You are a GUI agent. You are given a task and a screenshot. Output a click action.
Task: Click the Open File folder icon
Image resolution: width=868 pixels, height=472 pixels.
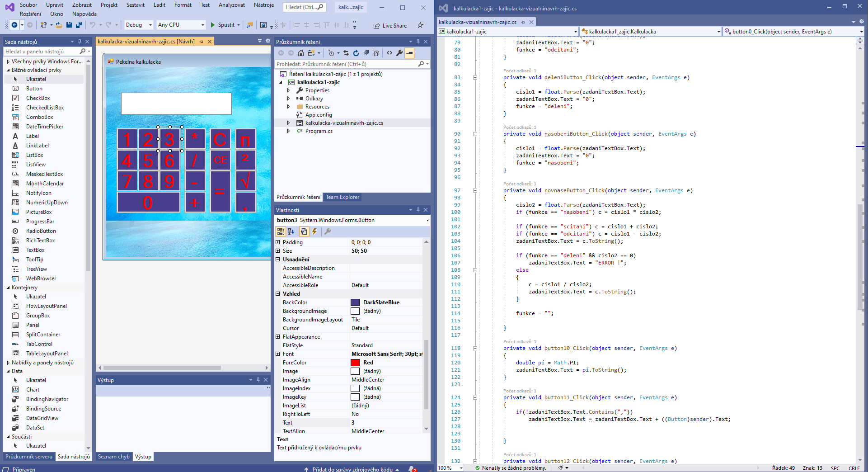(59, 25)
